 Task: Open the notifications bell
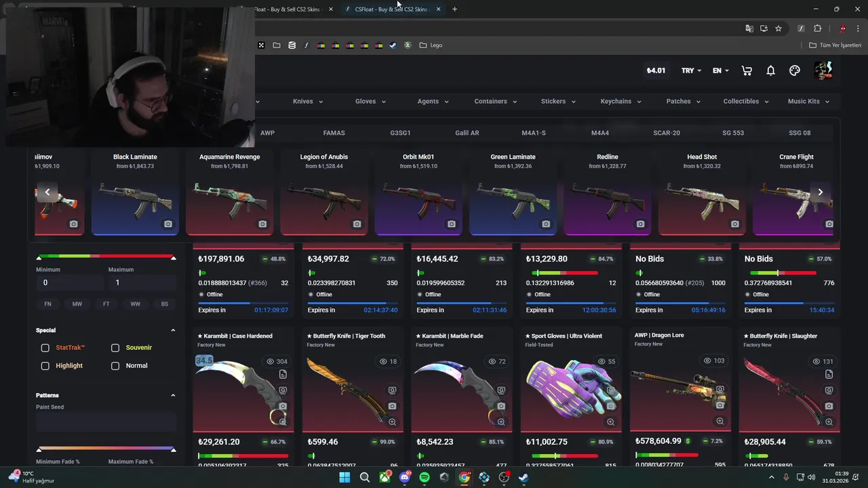[x=771, y=70]
